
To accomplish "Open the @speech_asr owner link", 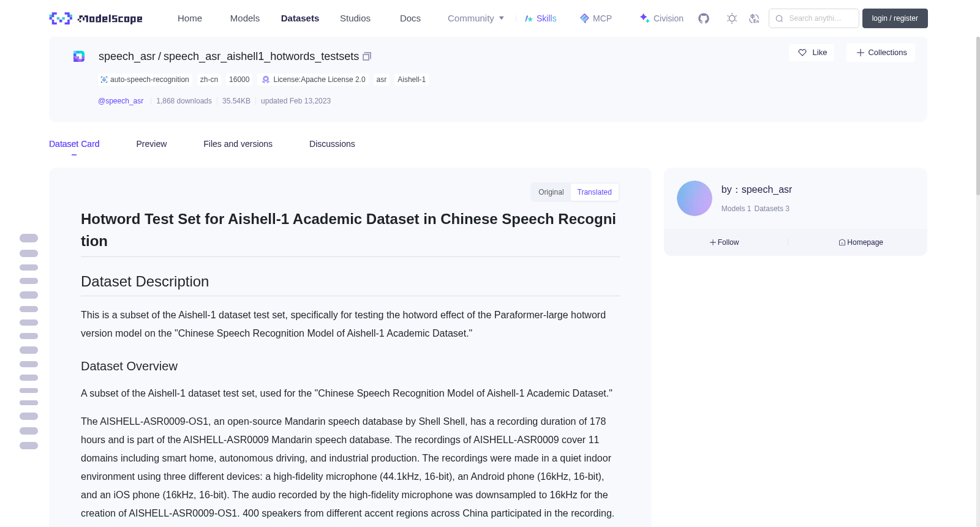I will tap(121, 101).
